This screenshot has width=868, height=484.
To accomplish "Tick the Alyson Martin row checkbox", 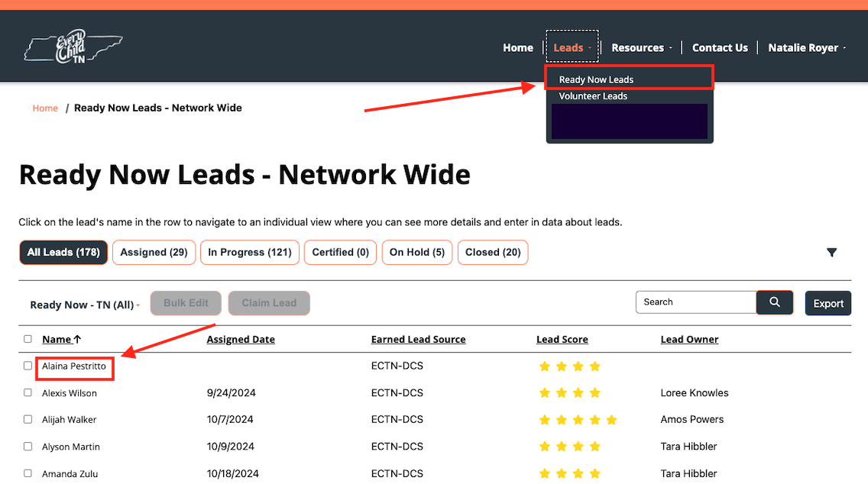I will pos(28,447).
